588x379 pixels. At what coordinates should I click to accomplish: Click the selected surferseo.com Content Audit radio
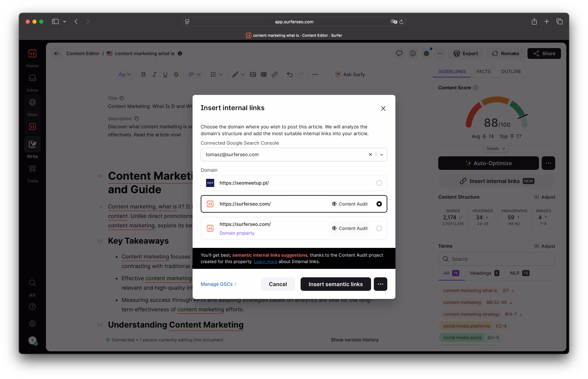pos(379,204)
